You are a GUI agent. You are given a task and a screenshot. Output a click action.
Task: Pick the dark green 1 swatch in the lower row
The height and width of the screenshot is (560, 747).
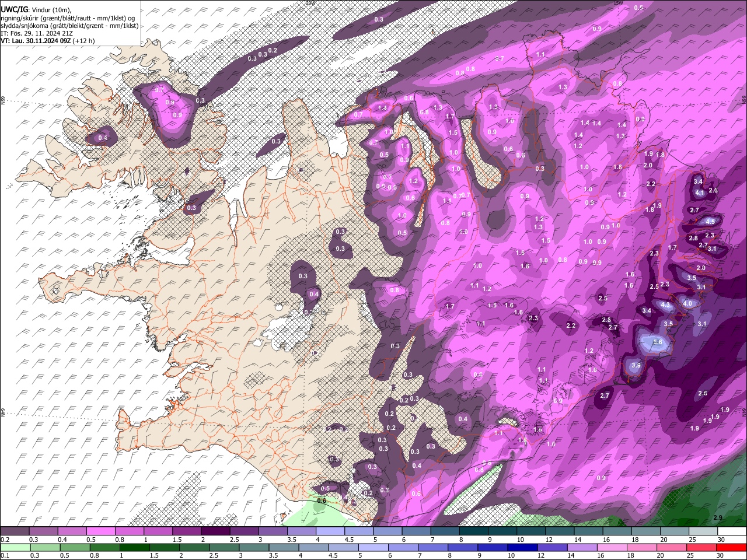point(135,547)
